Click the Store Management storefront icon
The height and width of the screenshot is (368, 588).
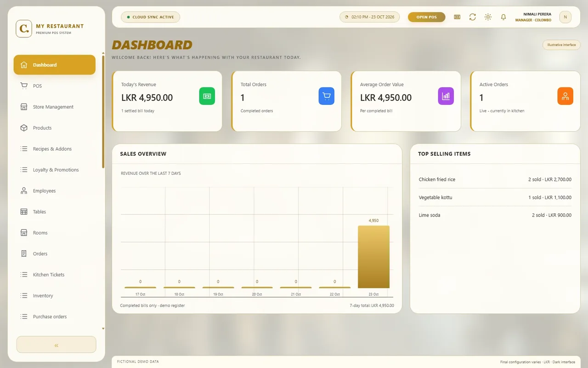tap(24, 107)
